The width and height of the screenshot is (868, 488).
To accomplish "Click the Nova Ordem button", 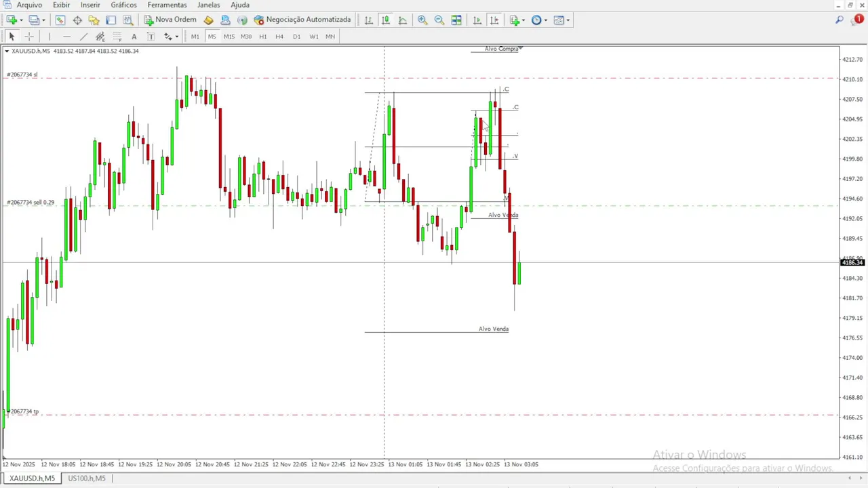I will pos(170,20).
